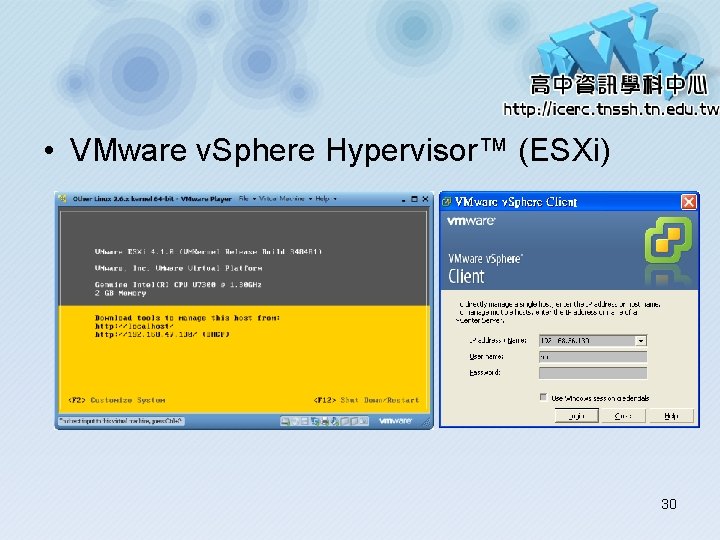
Task: Click the icerc.tnssh.tn.edu.tw URL on slide
Action: pos(611,109)
